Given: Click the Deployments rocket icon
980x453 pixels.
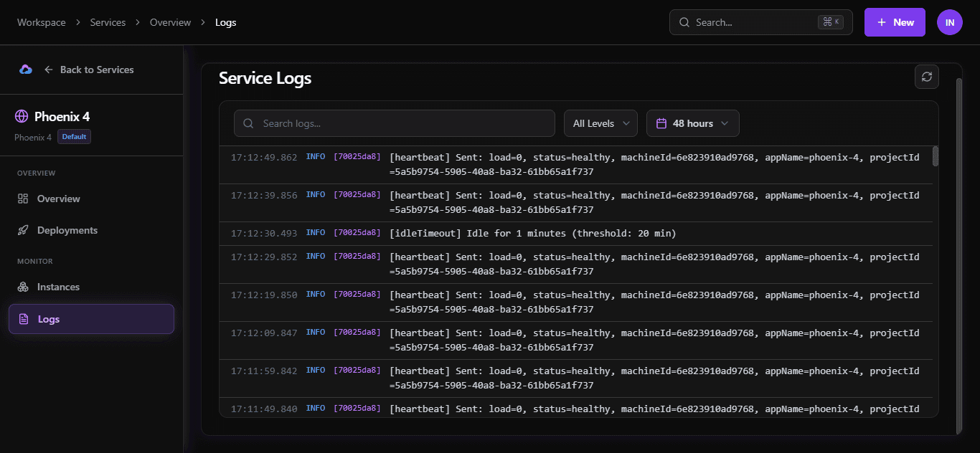Looking at the screenshot, I should 24,230.
